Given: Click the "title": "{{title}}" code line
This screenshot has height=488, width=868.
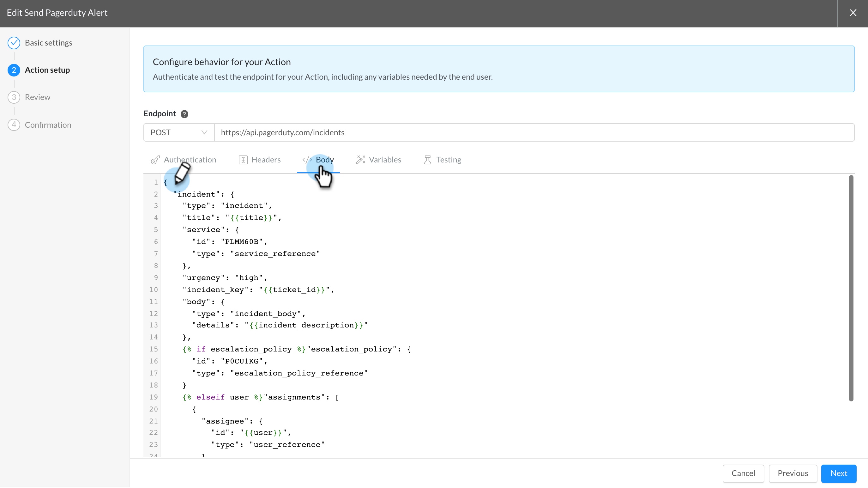Looking at the screenshot, I should [232, 218].
